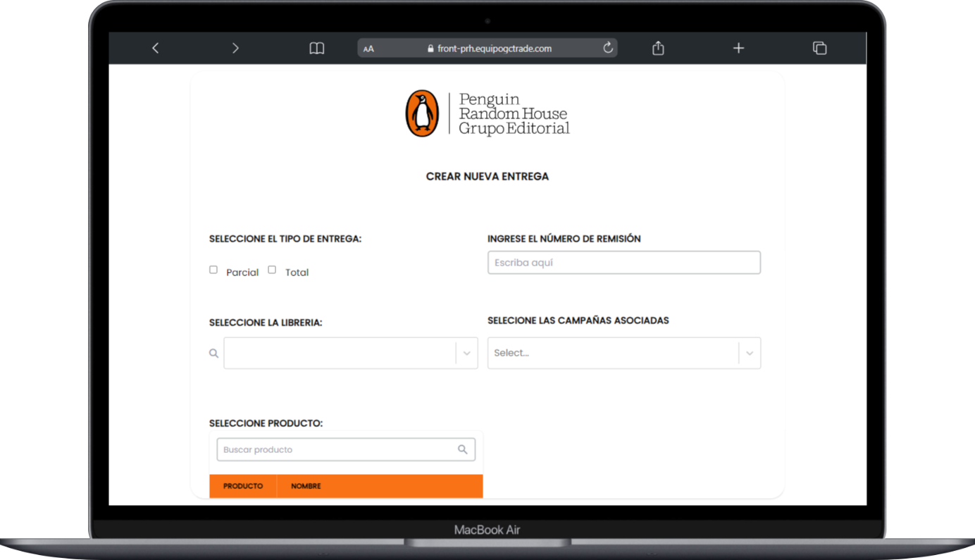975x560 pixels.
Task: Click the Escriba aquí remisión input field
Action: (x=624, y=262)
